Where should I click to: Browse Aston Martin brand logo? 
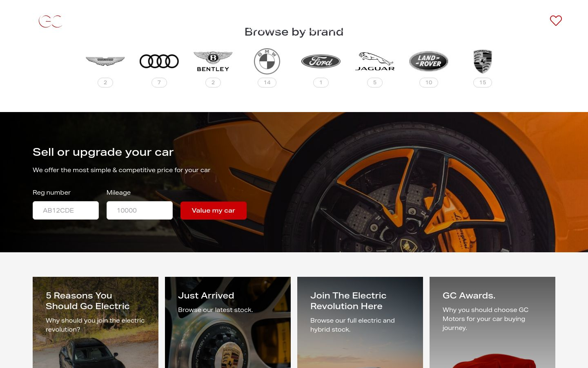[105, 61]
